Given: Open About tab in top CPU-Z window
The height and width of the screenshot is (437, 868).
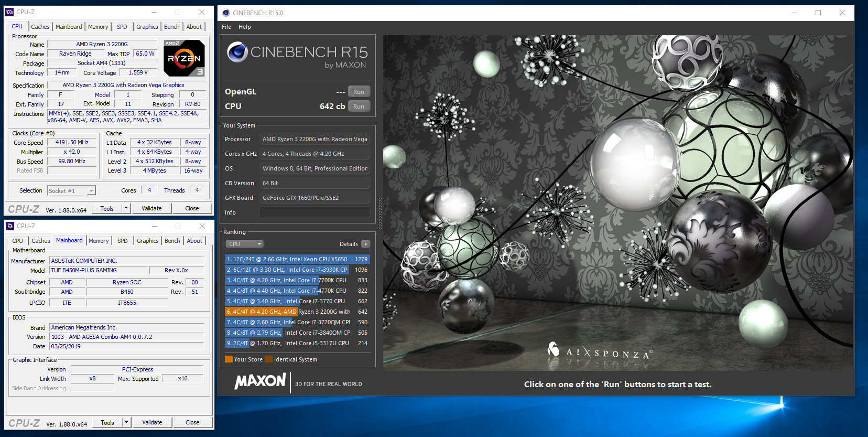Looking at the screenshot, I should [x=194, y=27].
